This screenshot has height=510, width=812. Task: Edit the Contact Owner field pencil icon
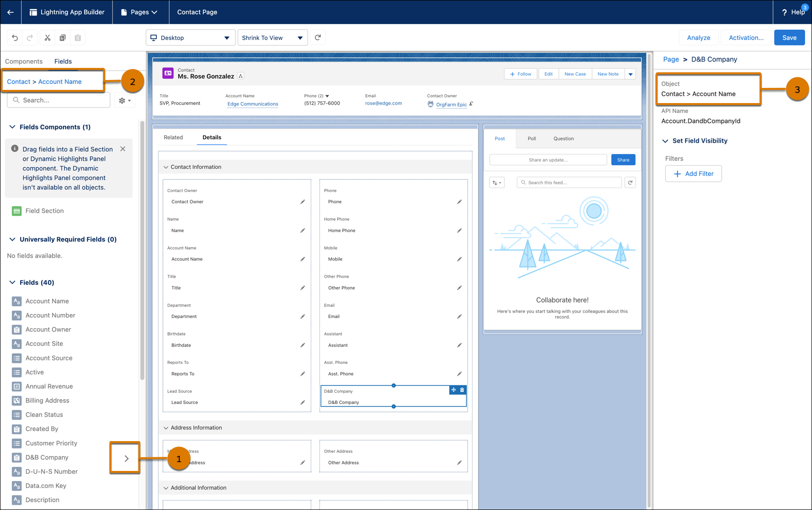[x=303, y=202]
